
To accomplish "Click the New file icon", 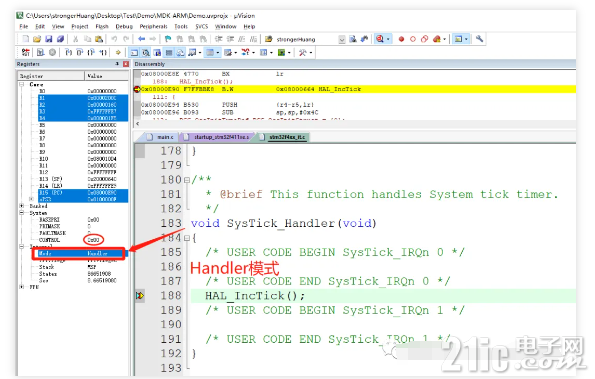I will pyautogui.click(x=25, y=39).
